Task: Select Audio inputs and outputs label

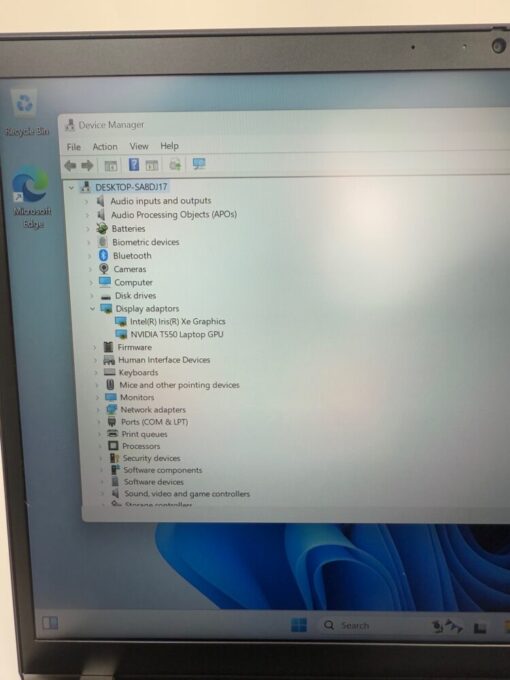Action: pyautogui.click(x=160, y=201)
